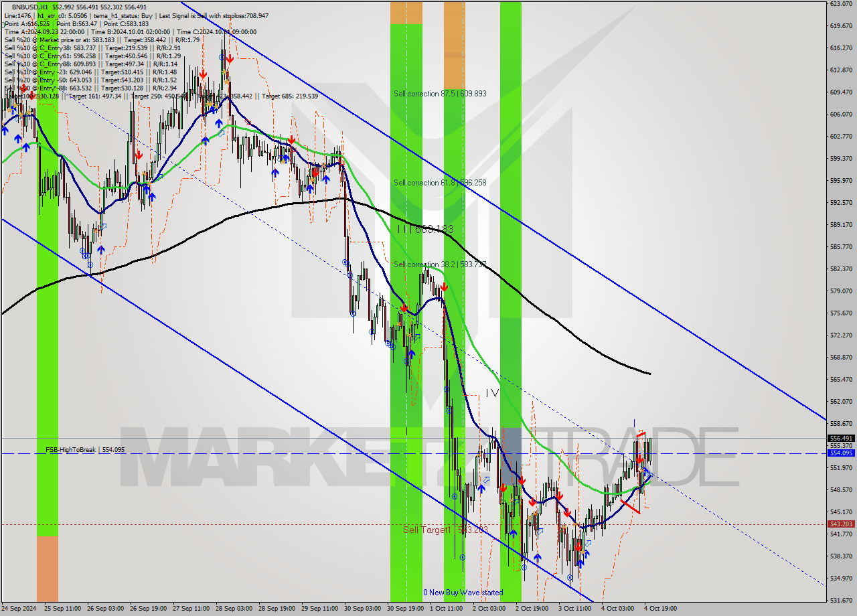Click the 'I I | 563.183' wave label
Viewport: 857px width, 616px height.
[425, 229]
